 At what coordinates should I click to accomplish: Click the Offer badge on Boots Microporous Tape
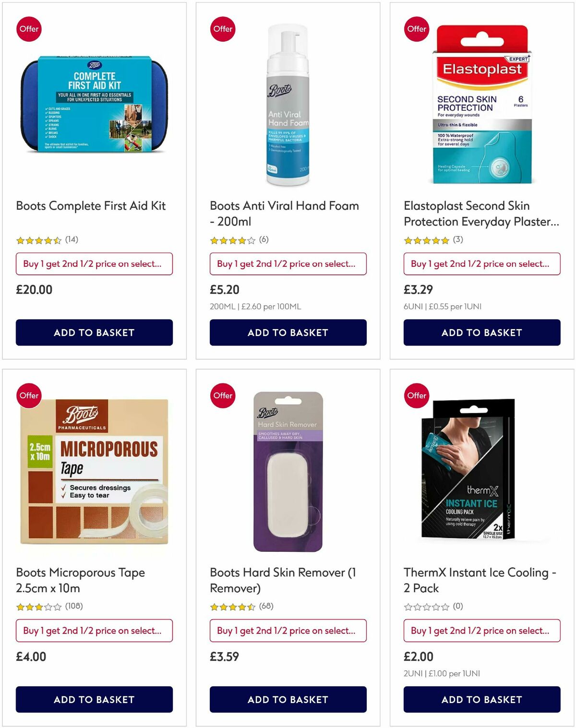[x=29, y=395]
